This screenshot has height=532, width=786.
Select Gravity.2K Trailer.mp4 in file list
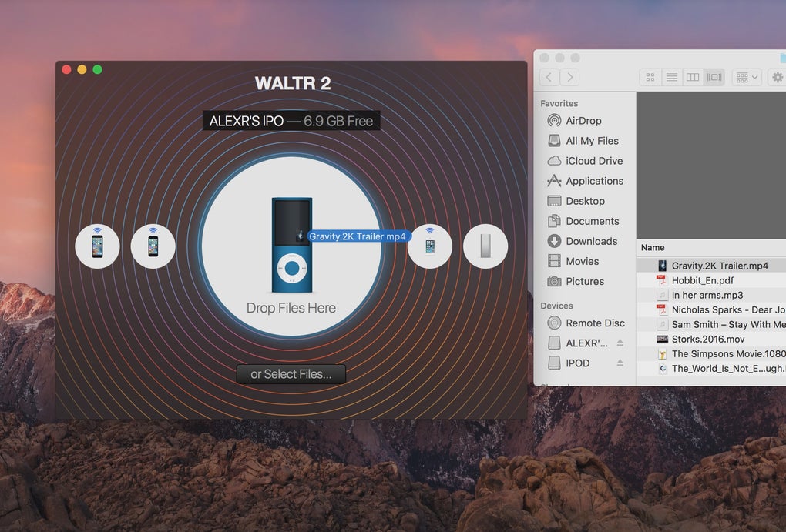click(711, 266)
